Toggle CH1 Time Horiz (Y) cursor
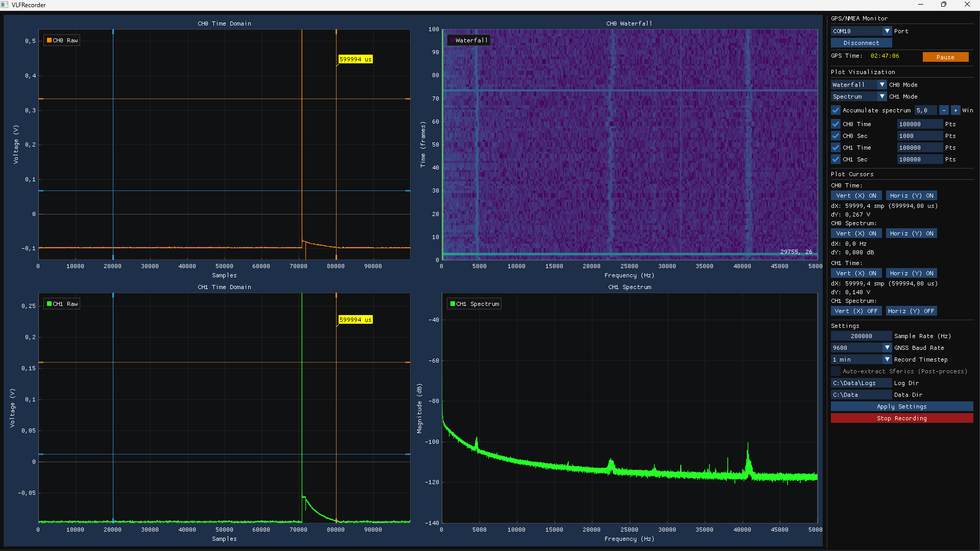Image resolution: width=980 pixels, height=551 pixels. (912, 273)
